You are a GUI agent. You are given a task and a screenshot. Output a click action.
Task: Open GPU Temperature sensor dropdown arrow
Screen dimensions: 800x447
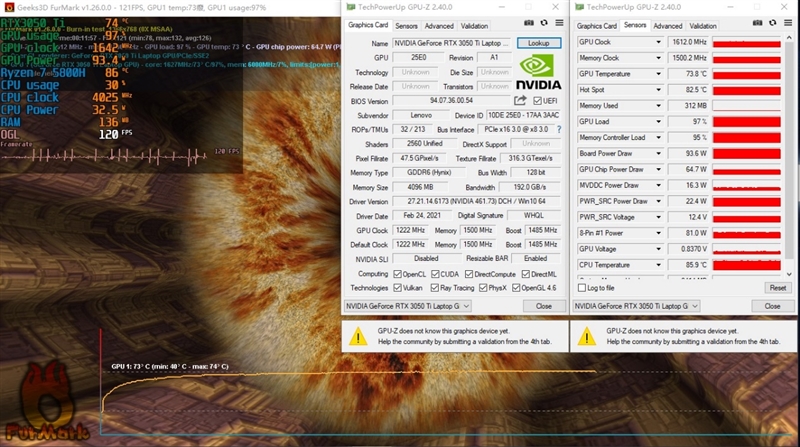(658, 73)
